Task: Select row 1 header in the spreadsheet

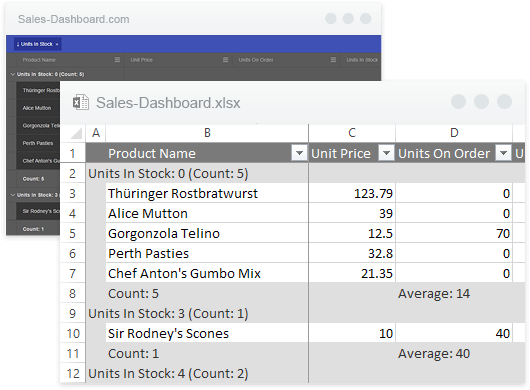Action: [72, 153]
